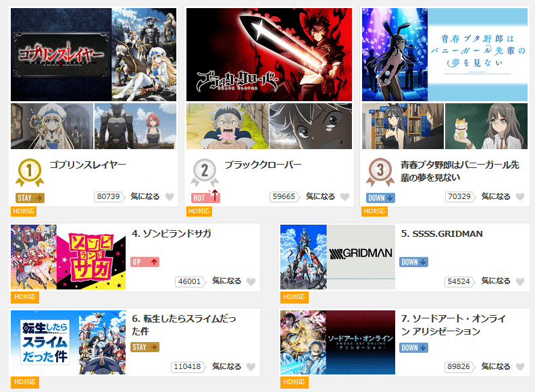Open the 4. ゾンビランドサガ title
Viewport: 535px width, 392px height.
[x=172, y=234]
